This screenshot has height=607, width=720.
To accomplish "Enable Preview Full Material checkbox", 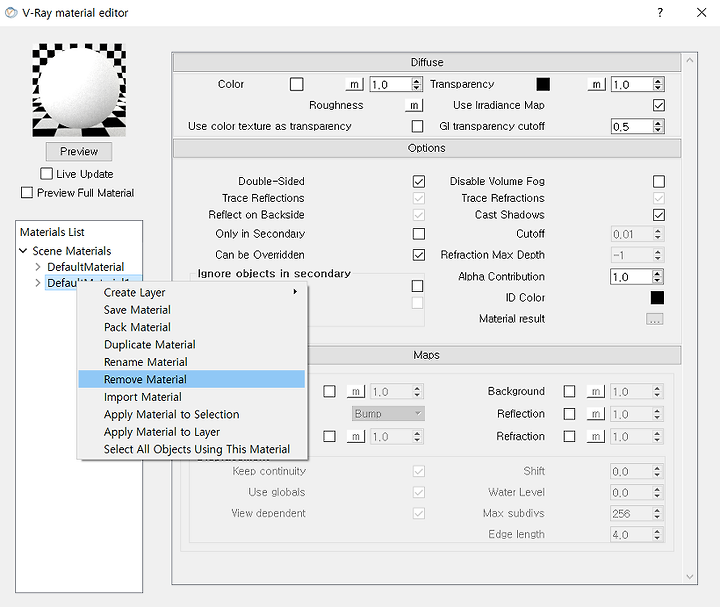I will coord(27,192).
